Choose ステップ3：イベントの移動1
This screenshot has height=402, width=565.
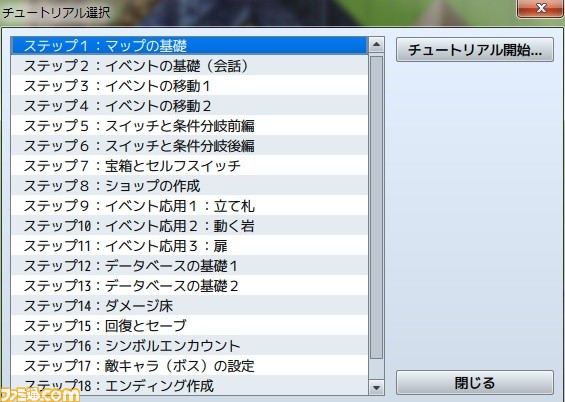point(190,86)
